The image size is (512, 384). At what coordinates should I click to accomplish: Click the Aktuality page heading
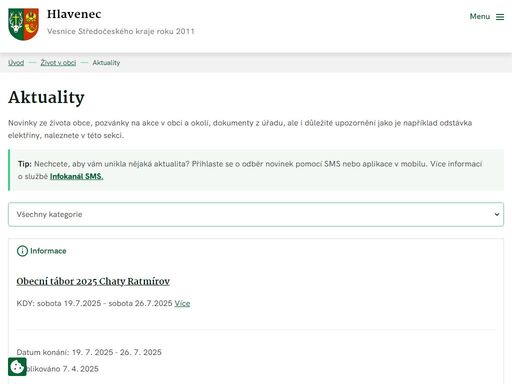[x=46, y=98]
